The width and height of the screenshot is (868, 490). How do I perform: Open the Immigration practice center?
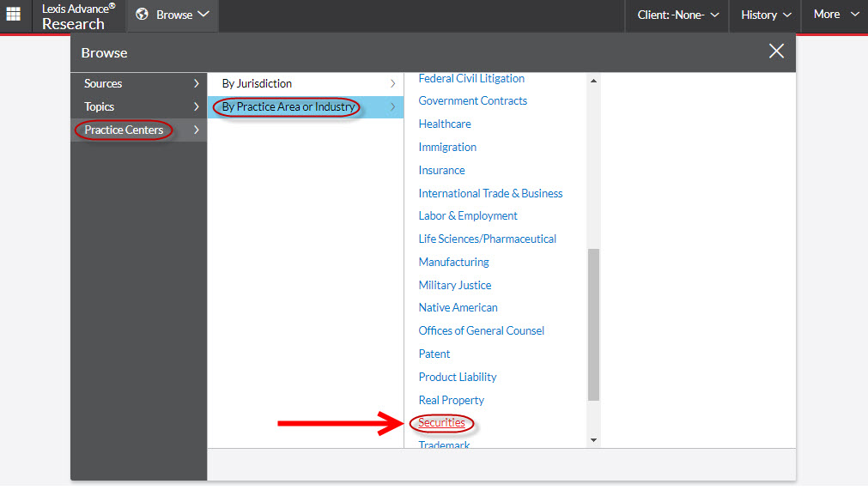[447, 147]
